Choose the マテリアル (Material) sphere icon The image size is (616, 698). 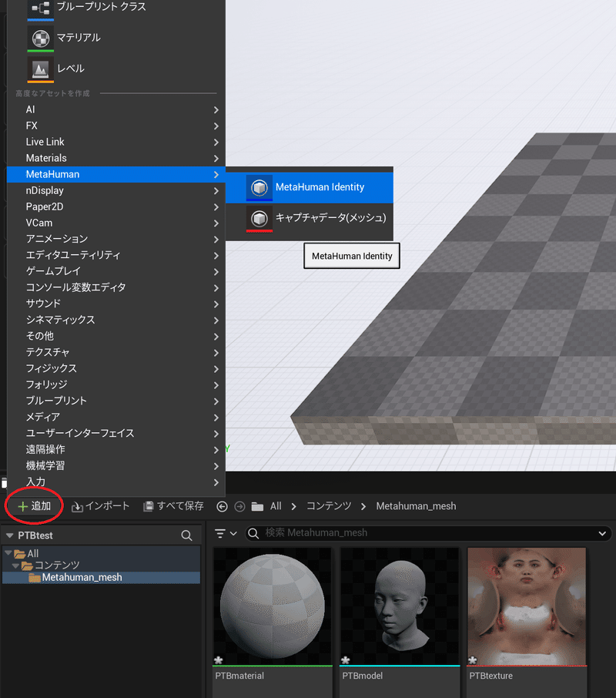click(41, 39)
